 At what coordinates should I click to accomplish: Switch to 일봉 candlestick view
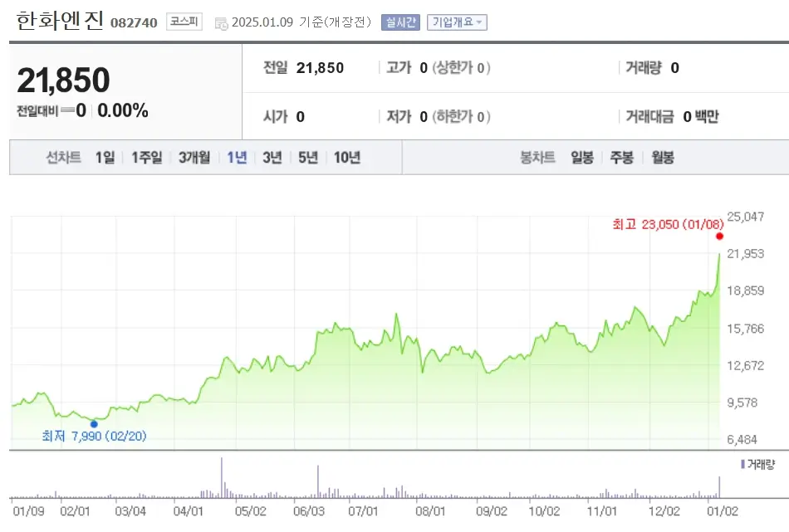point(584,156)
